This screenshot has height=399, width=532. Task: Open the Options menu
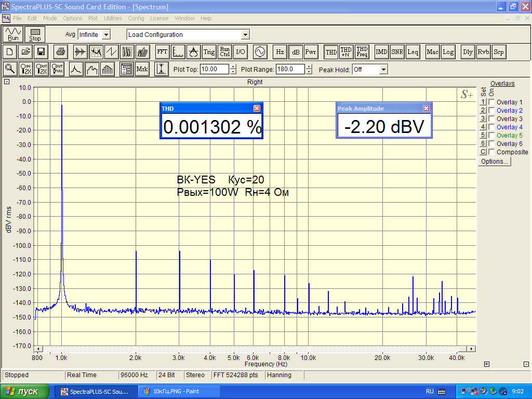pos(72,18)
